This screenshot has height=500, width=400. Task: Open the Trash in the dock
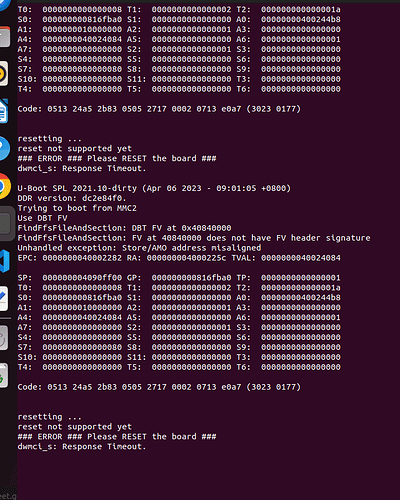click(4, 376)
